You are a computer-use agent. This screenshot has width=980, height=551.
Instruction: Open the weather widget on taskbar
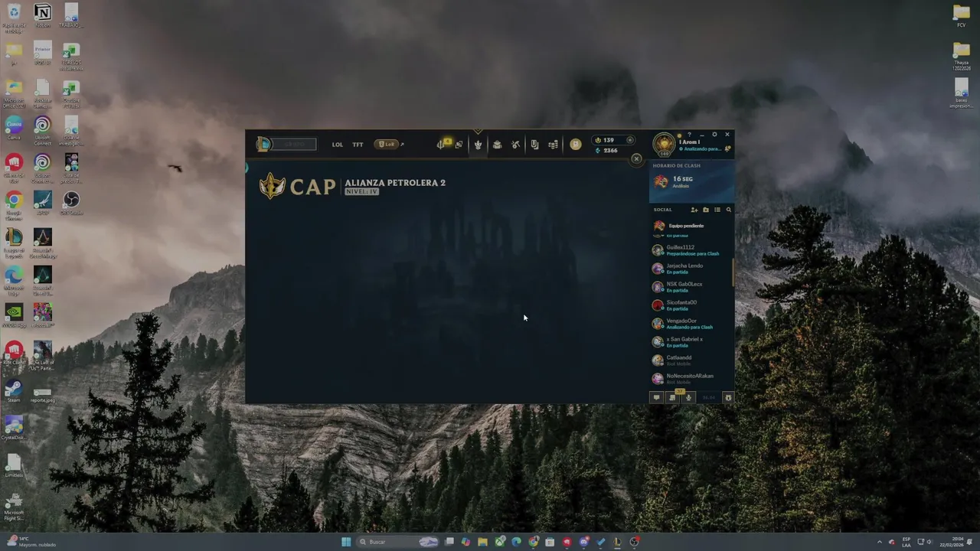coord(31,542)
